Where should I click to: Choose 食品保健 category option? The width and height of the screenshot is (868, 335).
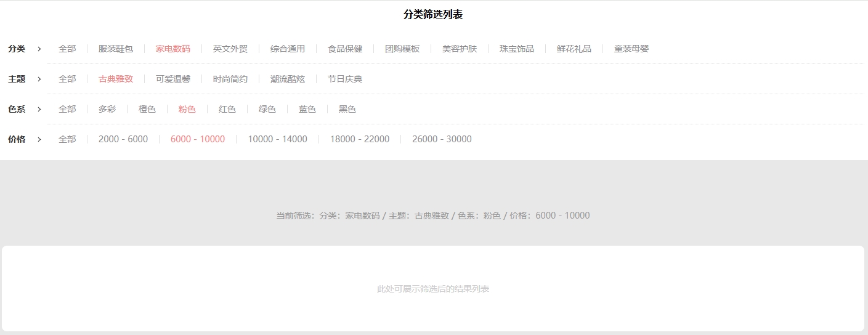pos(345,49)
